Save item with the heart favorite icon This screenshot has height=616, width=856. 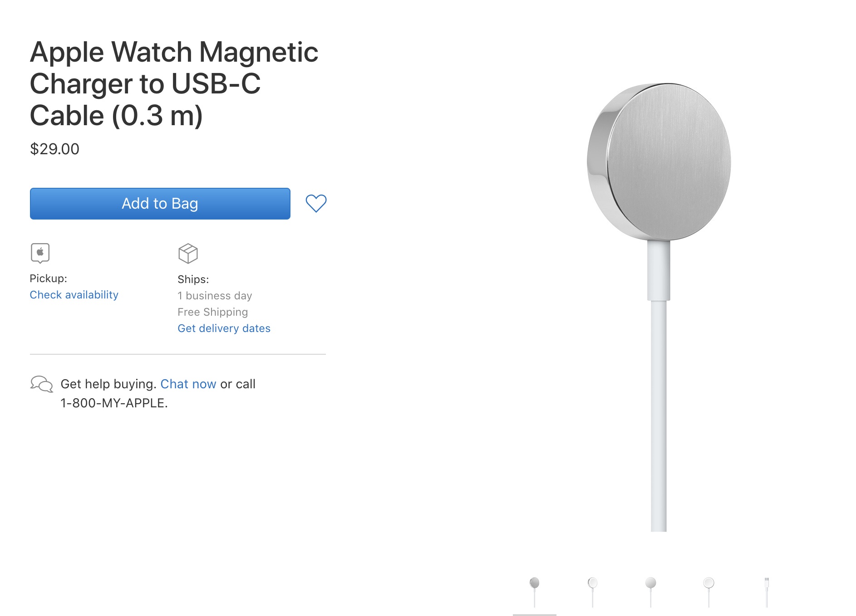(316, 203)
